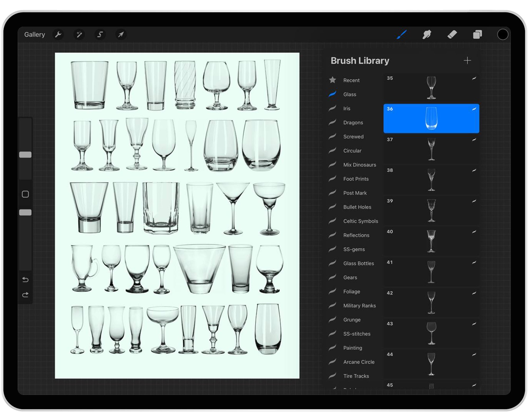
Task: Tap the Undo arrow in the sidebar
Action: click(x=26, y=280)
